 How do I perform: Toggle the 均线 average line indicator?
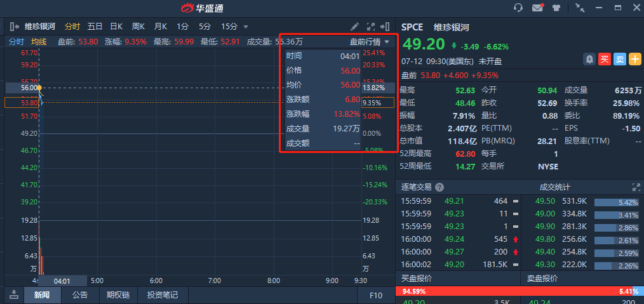pyautogui.click(x=39, y=42)
